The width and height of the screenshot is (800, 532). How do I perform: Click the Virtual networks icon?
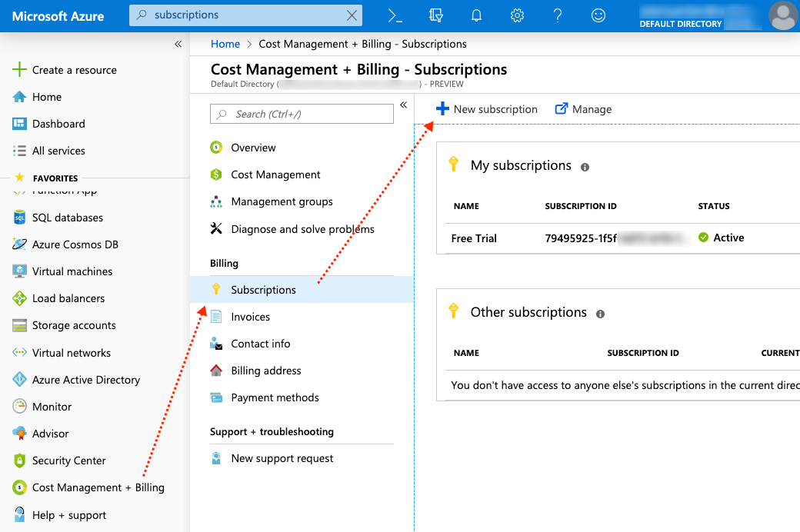coord(19,352)
